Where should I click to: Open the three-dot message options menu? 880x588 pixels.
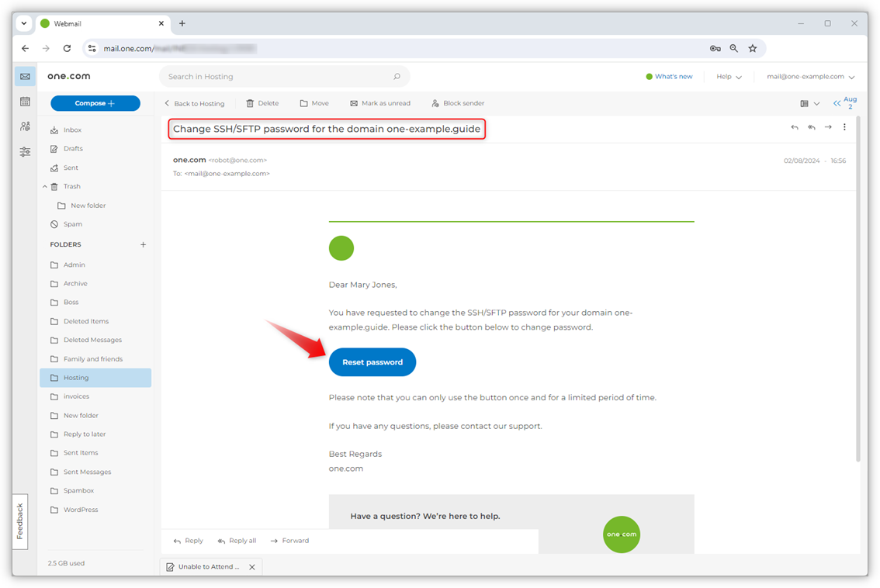[x=844, y=126]
